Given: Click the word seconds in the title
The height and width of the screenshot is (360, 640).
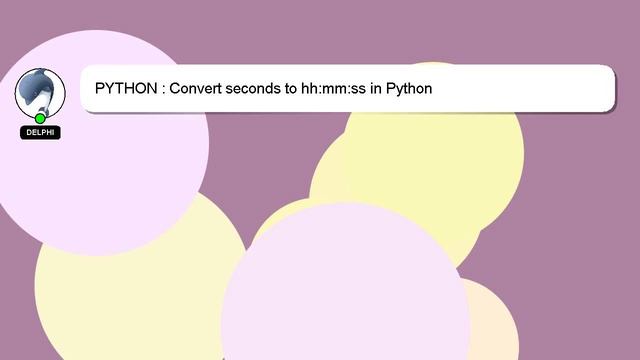Looking at the screenshot, I should pos(253,88).
